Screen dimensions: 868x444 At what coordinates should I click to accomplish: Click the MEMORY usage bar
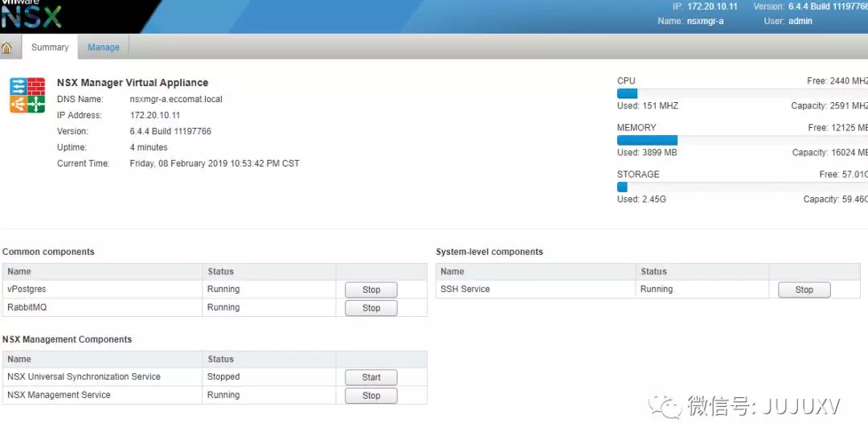tap(742, 140)
